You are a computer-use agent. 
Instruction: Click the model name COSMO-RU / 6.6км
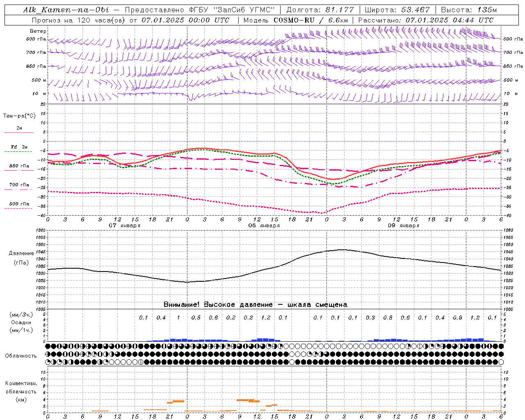(311, 20)
